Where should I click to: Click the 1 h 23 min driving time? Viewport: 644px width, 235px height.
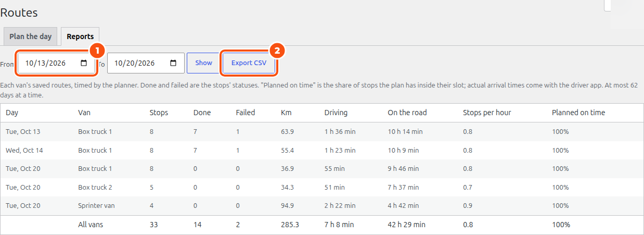click(x=340, y=151)
